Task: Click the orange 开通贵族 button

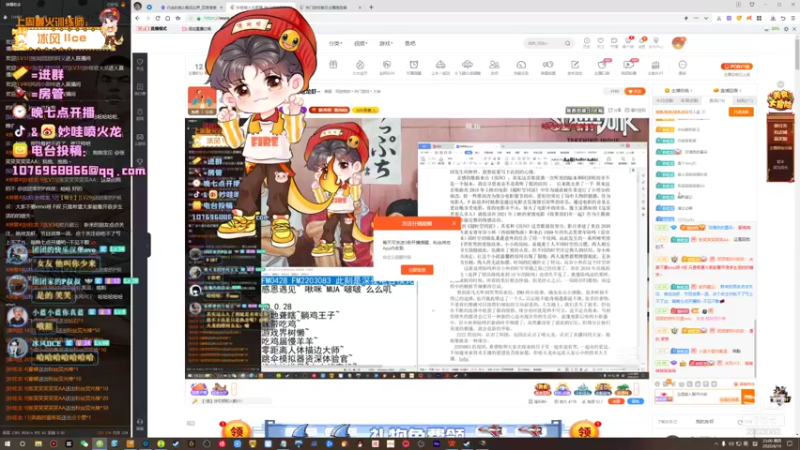Action: [x=741, y=112]
